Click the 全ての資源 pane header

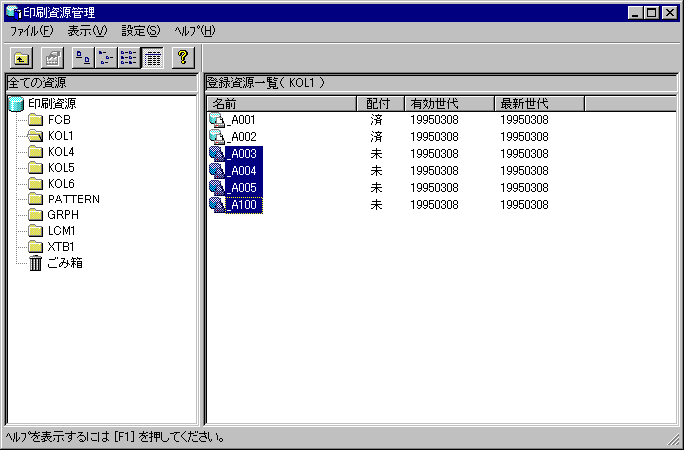(x=102, y=83)
